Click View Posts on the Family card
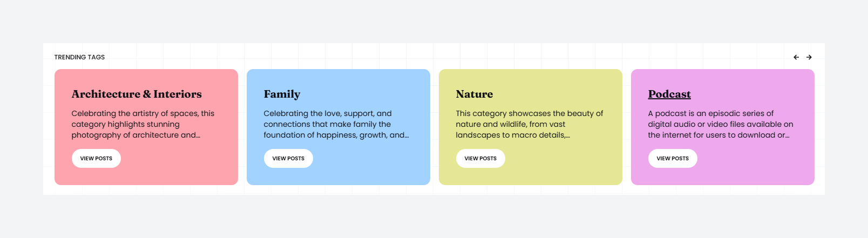The image size is (868, 238). [288, 159]
